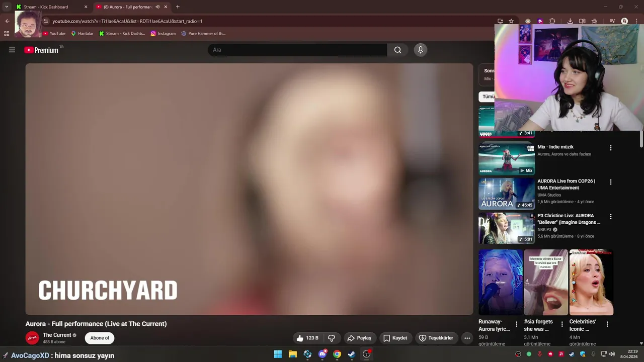The image size is (644, 362).
Task: Open the 'P3 Christine Live: AURORA' title
Action: (x=569, y=219)
